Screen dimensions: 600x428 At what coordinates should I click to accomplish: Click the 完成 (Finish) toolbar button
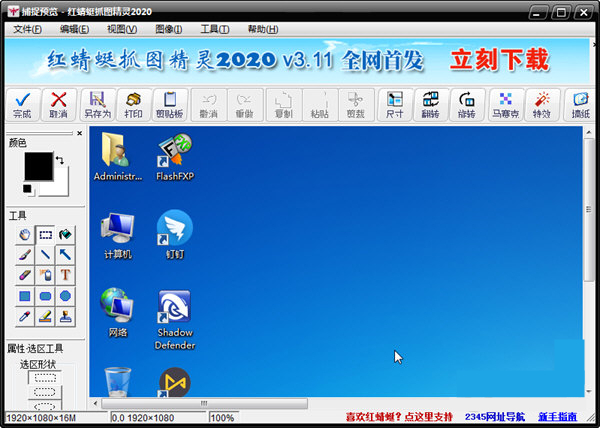coord(22,104)
